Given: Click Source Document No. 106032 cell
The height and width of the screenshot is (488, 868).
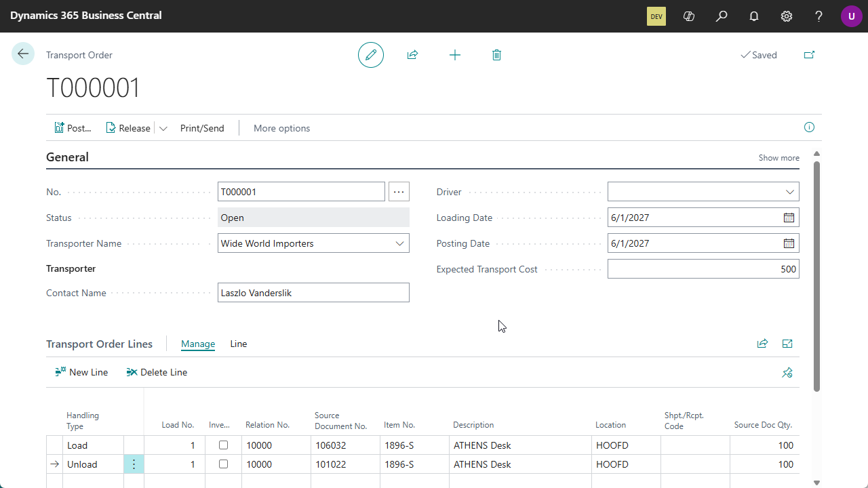Looking at the screenshot, I should click(x=345, y=445).
